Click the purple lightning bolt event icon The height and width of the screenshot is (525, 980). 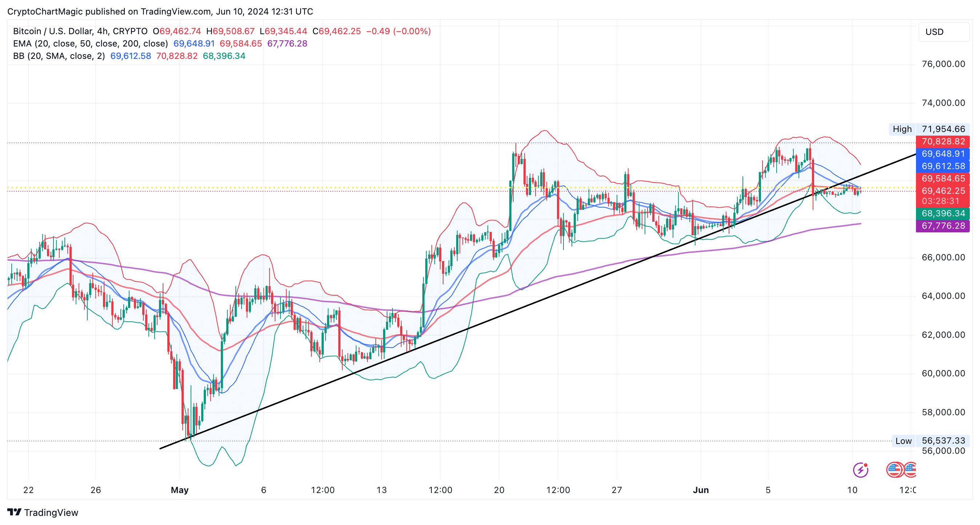pyautogui.click(x=860, y=470)
